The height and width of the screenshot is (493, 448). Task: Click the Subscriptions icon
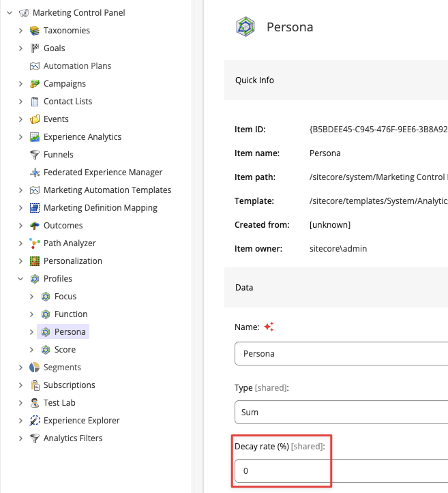(35, 385)
